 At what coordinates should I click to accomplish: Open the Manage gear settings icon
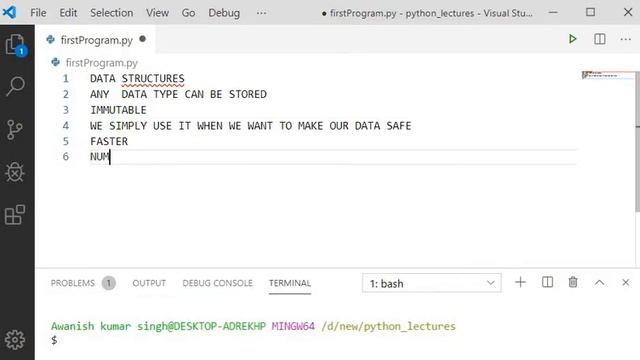pyautogui.click(x=15, y=340)
